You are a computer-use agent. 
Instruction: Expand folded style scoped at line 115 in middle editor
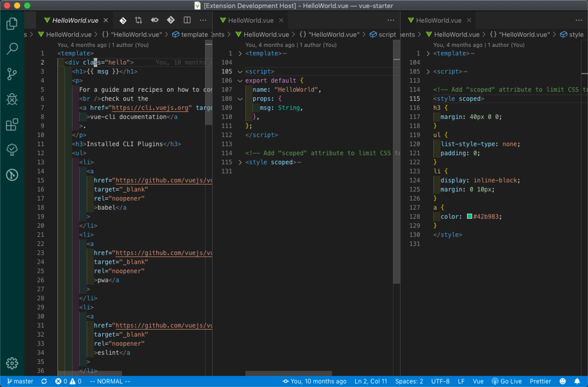240,162
